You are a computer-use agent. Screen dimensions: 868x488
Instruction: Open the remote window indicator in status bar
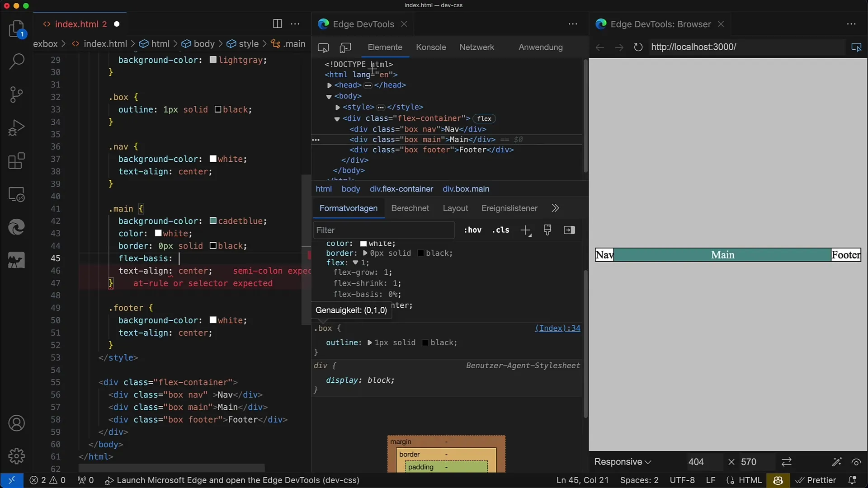point(12,480)
